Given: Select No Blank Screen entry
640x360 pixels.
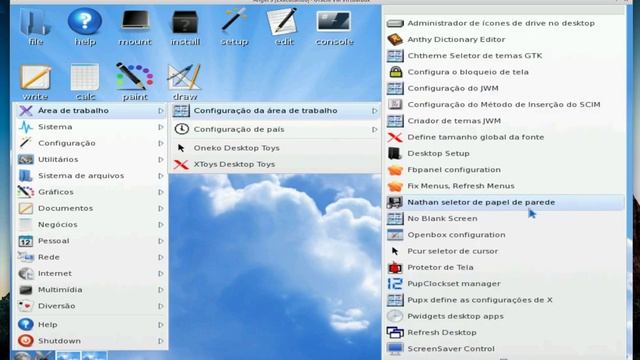Looking at the screenshot, I should (504, 218).
